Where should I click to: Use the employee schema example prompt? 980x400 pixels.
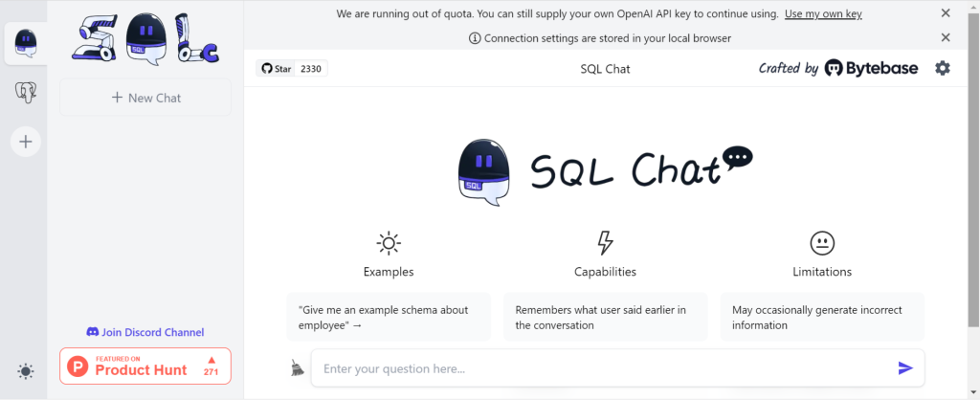click(x=389, y=318)
